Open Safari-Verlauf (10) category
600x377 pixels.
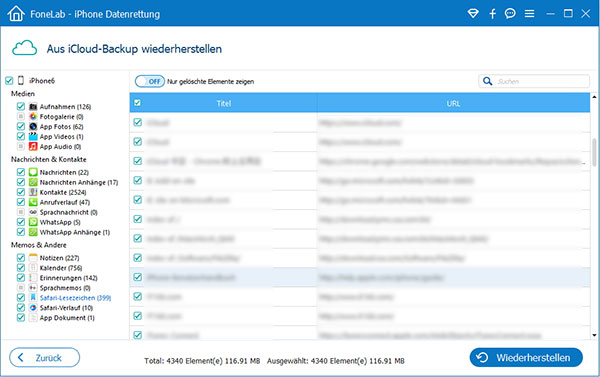pyautogui.click(x=66, y=307)
